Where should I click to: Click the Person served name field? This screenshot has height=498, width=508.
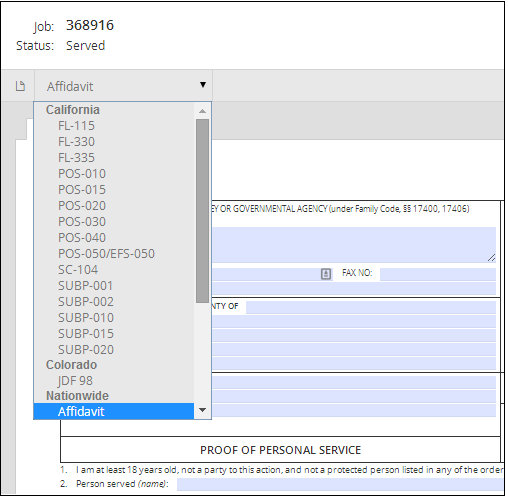point(340,484)
